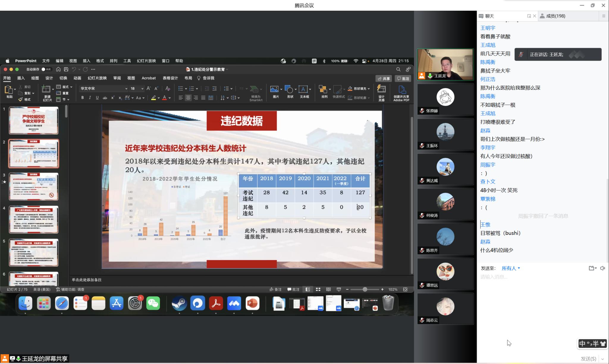
Task: Switch to Transitions (切换) ribbon tab
Action: (x=63, y=78)
